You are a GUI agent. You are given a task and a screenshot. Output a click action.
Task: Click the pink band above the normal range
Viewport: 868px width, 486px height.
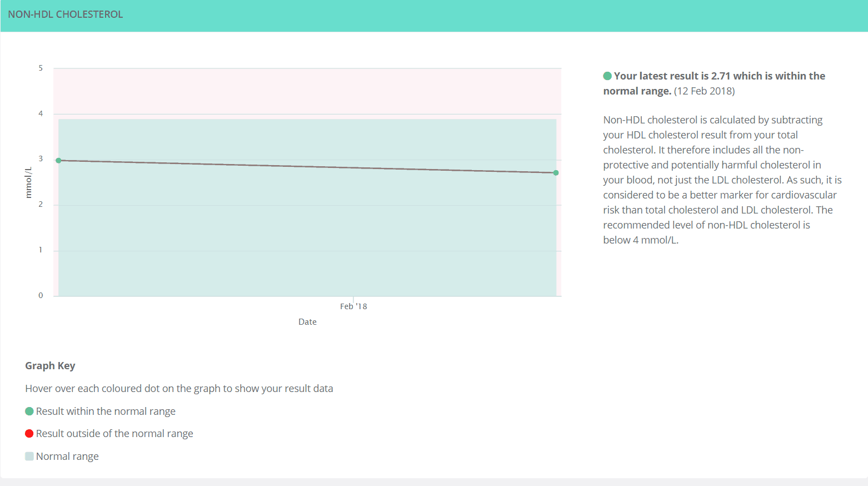pyautogui.click(x=307, y=92)
